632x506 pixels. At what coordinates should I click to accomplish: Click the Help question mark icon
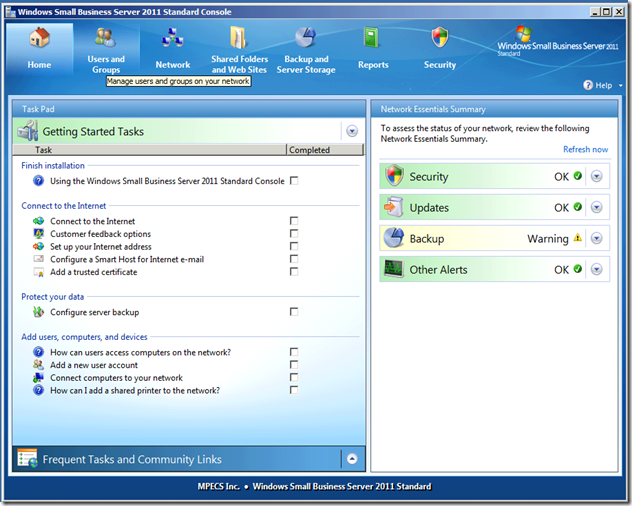pos(588,86)
